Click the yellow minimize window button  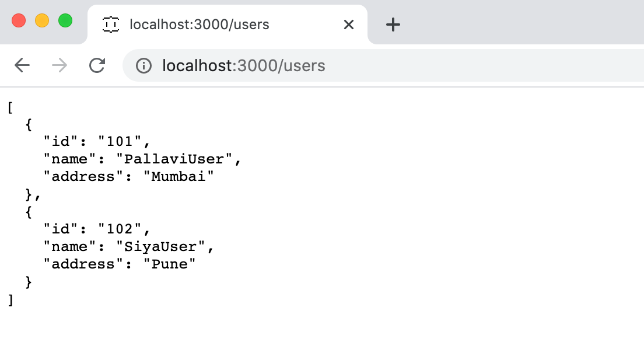pyautogui.click(x=41, y=19)
